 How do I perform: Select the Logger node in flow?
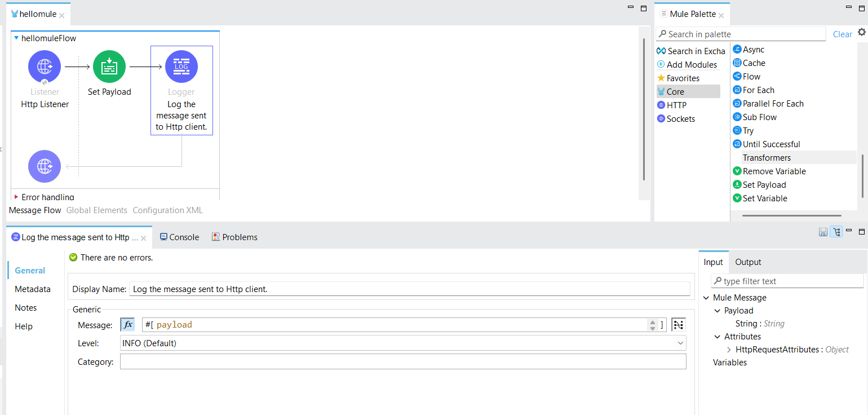click(181, 67)
